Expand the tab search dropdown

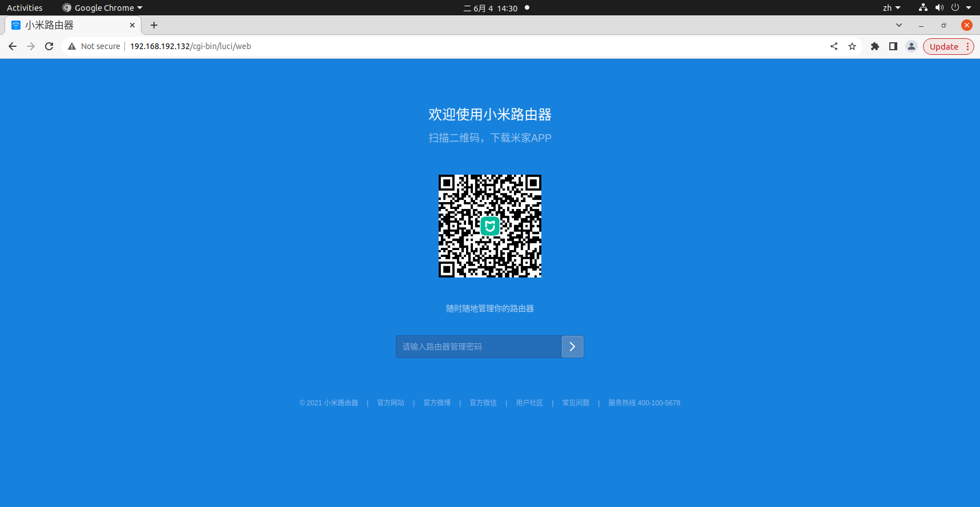pyautogui.click(x=899, y=25)
